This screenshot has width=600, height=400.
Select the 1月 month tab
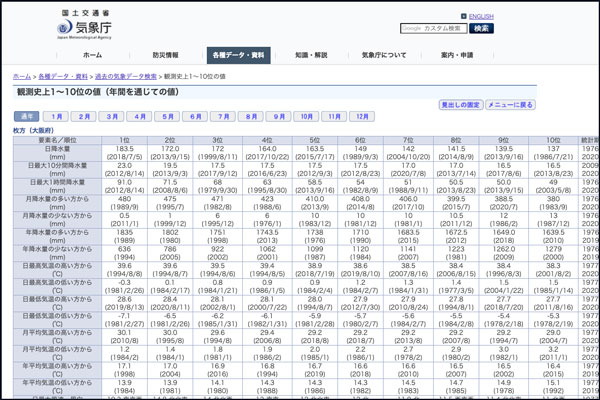click(x=57, y=117)
